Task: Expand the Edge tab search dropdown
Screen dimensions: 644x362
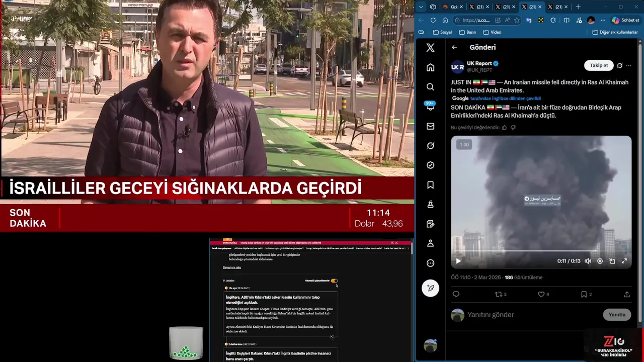Action: point(421,7)
